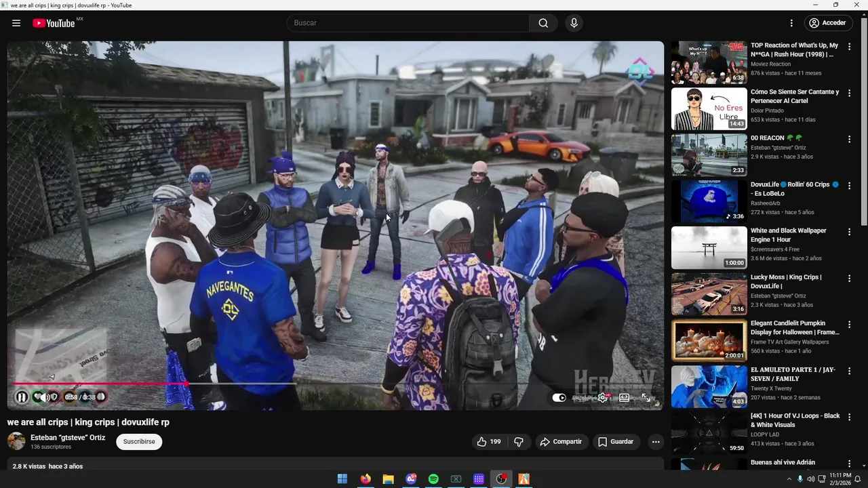Go to YouTube home via logo
Viewport: 868px width, 488px height.
click(54, 23)
